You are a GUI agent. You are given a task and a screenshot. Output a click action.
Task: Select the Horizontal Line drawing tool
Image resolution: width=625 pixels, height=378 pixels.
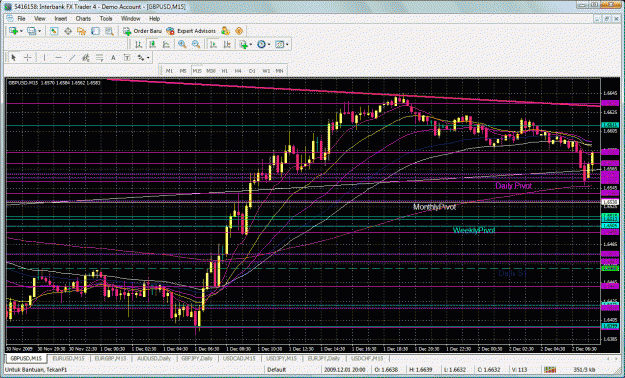58,58
